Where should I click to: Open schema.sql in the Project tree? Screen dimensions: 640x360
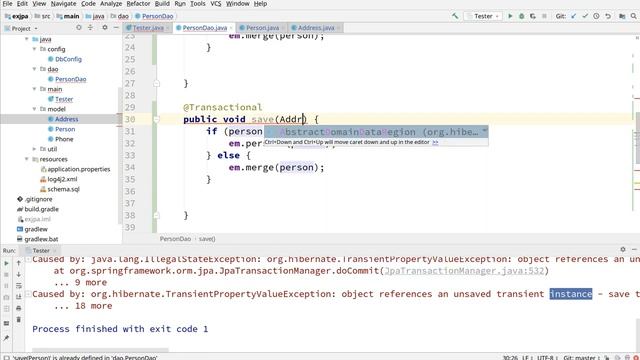[63, 189]
